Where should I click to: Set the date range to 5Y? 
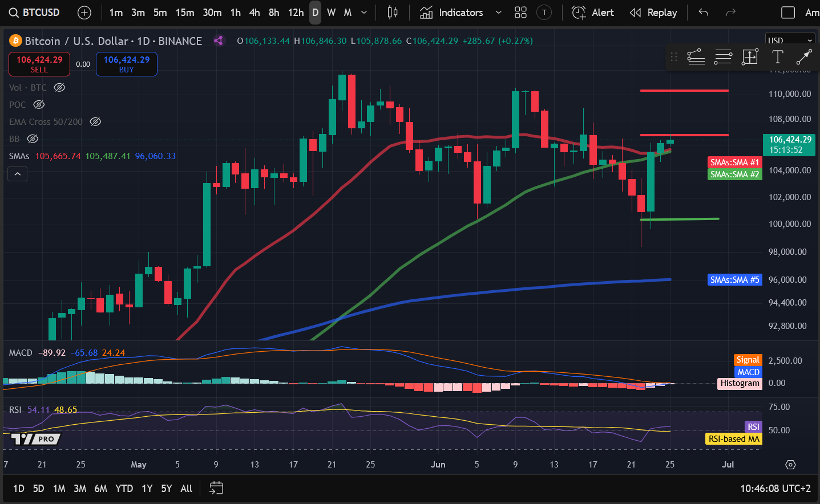coord(167,489)
